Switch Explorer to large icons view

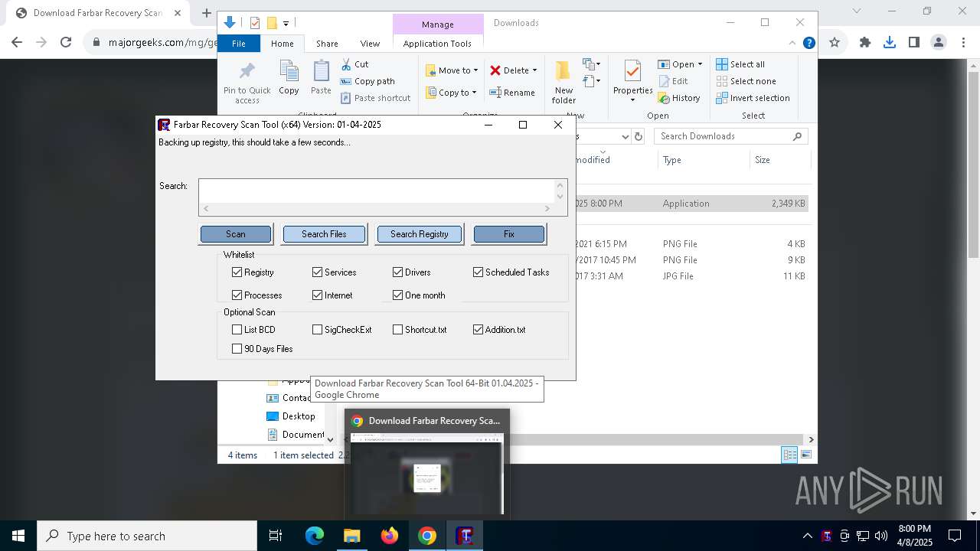[x=806, y=455]
